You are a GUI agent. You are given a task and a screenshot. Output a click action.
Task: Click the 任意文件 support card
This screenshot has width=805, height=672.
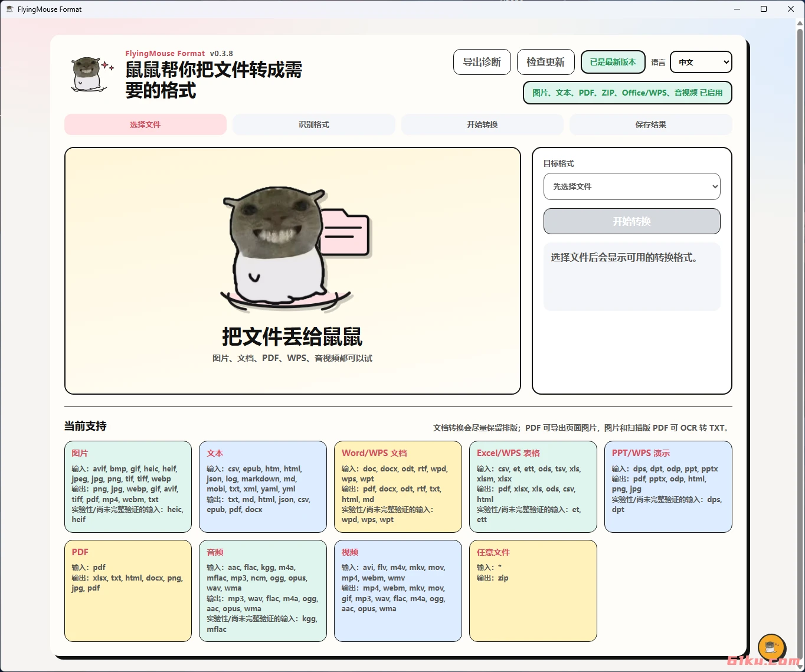[x=534, y=591]
